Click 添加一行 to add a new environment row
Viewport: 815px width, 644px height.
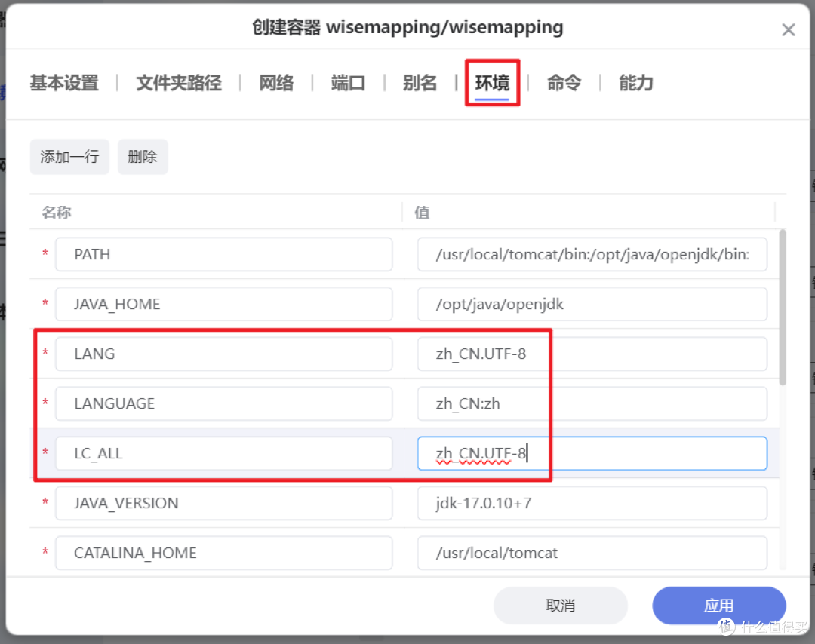[x=69, y=156]
